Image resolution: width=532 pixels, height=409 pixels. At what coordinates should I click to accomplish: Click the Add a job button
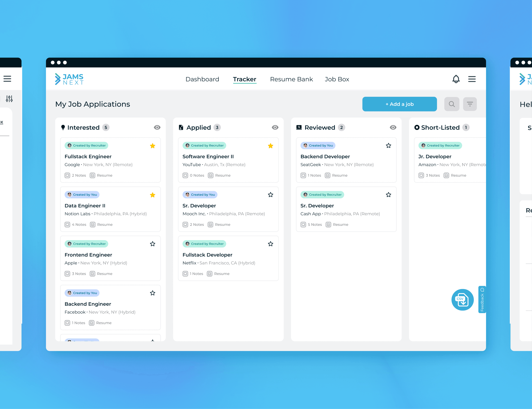[x=399, y=104]
